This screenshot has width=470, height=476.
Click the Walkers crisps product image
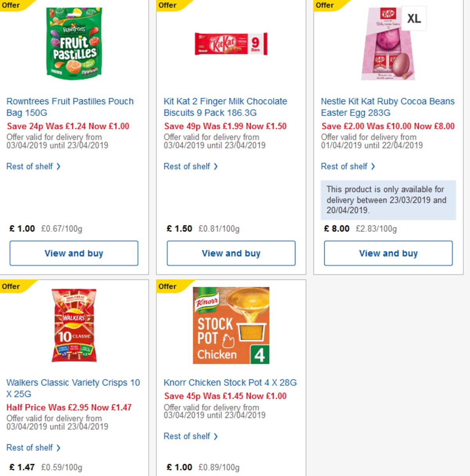[x=74, y=325]
